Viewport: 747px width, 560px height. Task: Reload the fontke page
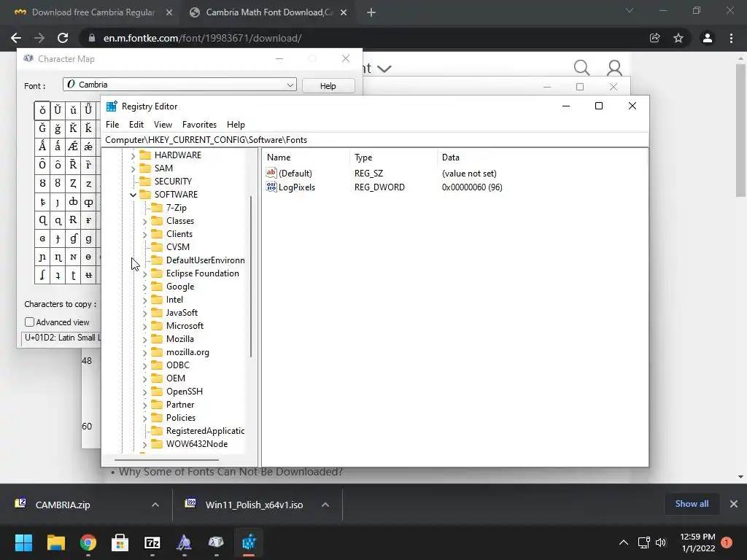click(63, 38)
